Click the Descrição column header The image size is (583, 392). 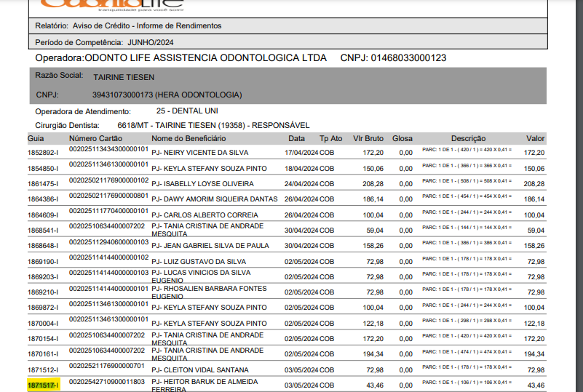(x=469, y=139)
